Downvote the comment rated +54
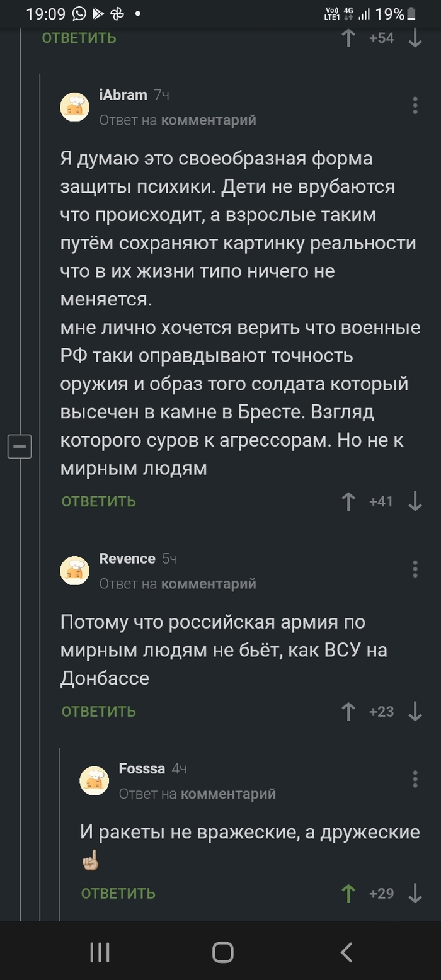 (x=415, y=38)
